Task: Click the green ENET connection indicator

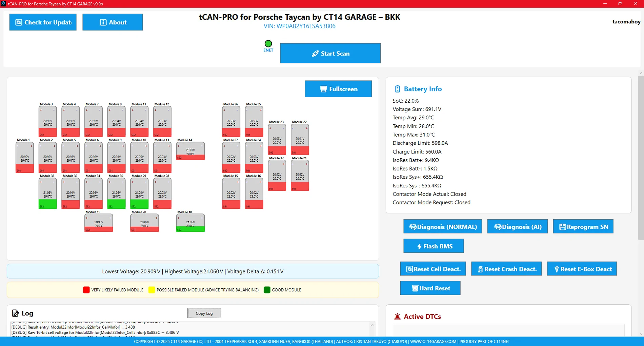Action: tap(268, 44)
